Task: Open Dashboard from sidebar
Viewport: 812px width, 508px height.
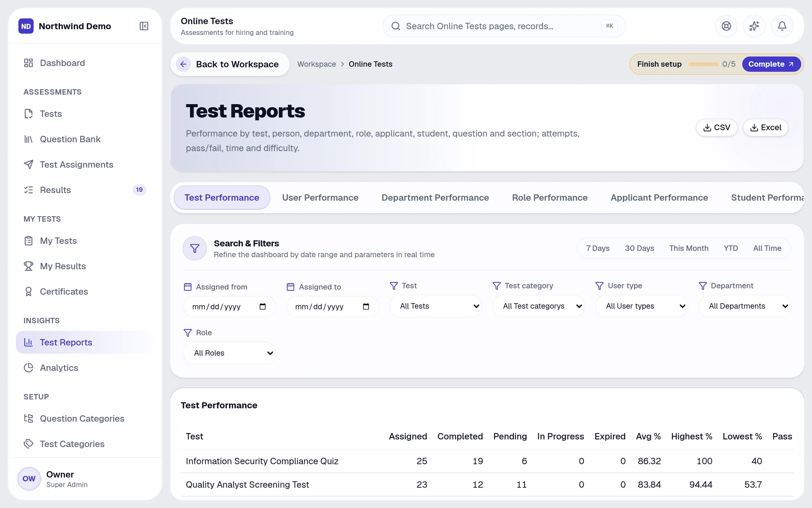Action: pos(85,63)
